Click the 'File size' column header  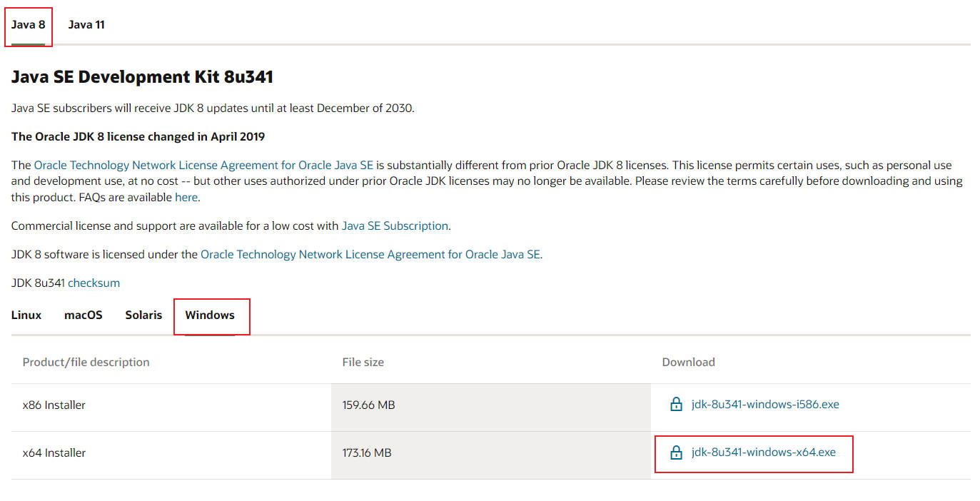pyautogui.click(x=363, y=363)
